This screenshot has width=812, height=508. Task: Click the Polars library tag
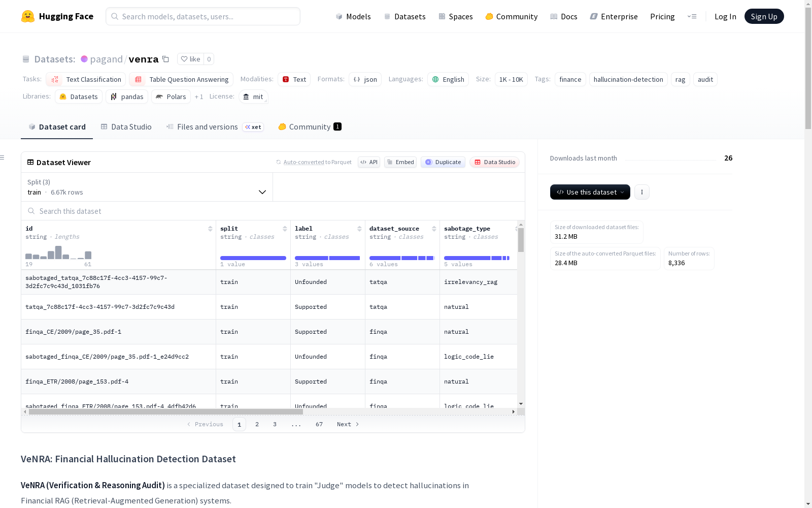[171, 97]
